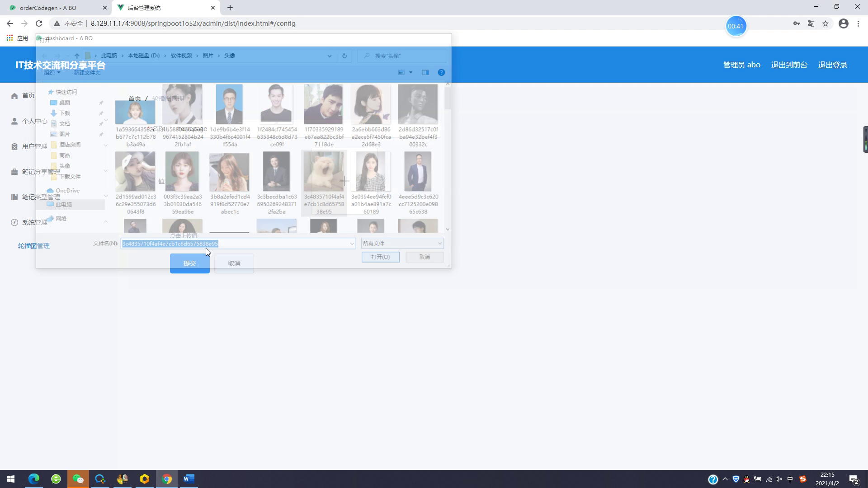Click the recording timer 00:41 badge
868x488 pixels.
[736, 26]
